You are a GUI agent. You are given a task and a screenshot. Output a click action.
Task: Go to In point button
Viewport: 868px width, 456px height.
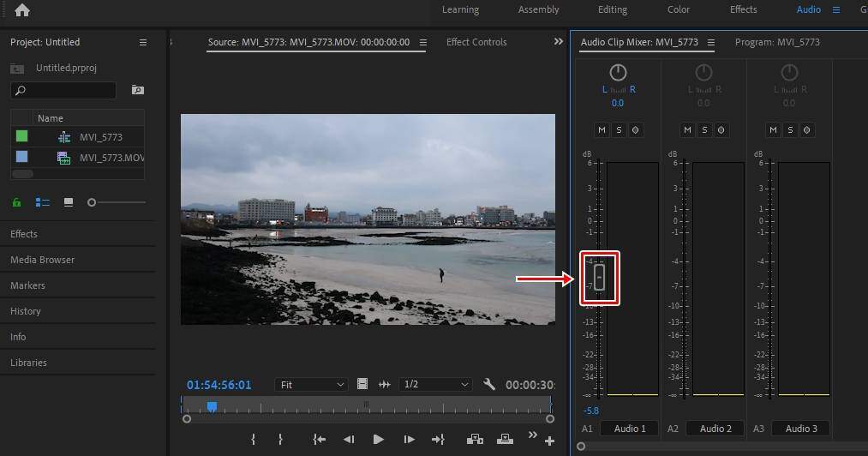coord(319,440)
